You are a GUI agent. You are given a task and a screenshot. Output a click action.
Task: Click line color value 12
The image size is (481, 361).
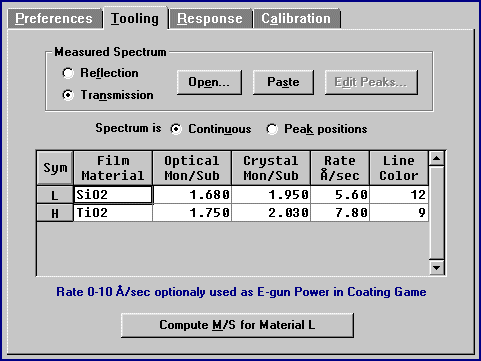pyautogui.click(x=399, y=195)
